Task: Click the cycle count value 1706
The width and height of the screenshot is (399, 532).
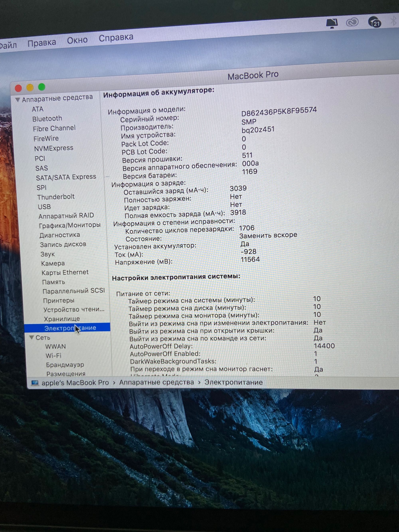Action: click(x=247, y=228)
